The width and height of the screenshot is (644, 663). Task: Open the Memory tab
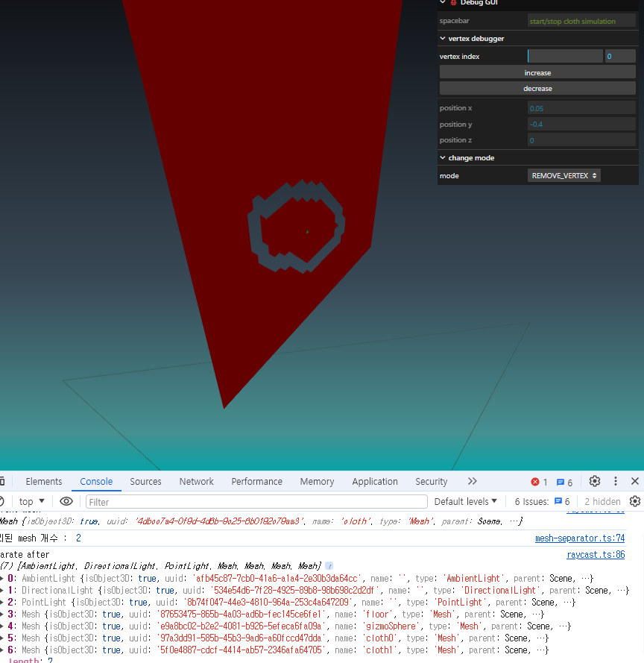coord(317,481)
